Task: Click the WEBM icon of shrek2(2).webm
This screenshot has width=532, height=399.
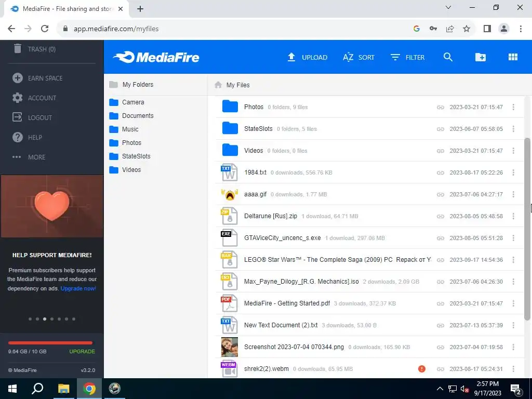Action: (229, 369)
